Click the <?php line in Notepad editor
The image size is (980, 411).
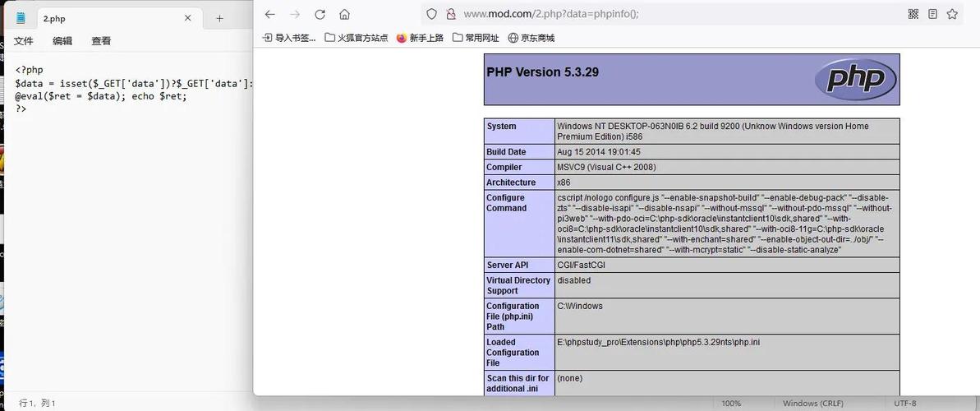[30, 70]
